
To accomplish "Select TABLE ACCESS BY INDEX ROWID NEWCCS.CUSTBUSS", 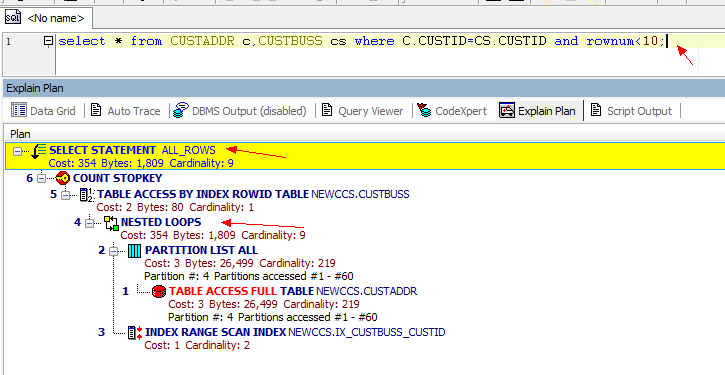I will point(253,194).
